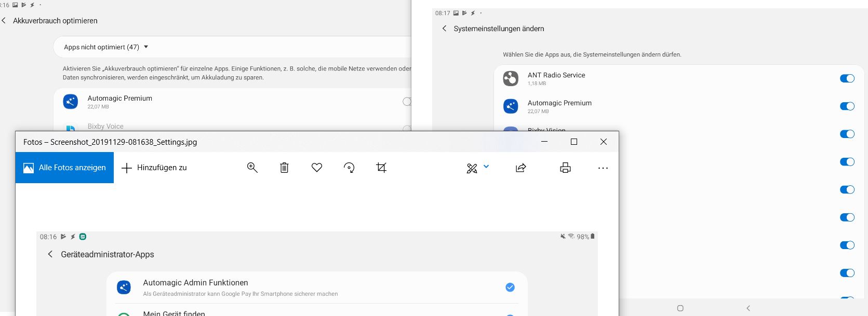Click the zoom magnifier icon in Fotos toolbar
The height and width of the screenshot is (316, 868).
coord(252,168)
